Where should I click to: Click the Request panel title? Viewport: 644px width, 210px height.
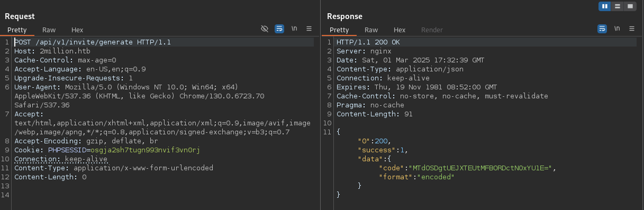point(20,16)
